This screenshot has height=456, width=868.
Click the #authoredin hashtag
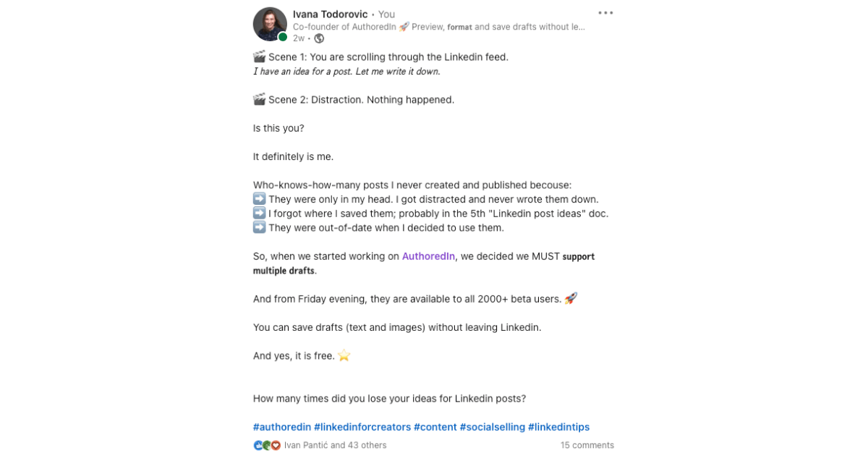[x=282, y=427]
